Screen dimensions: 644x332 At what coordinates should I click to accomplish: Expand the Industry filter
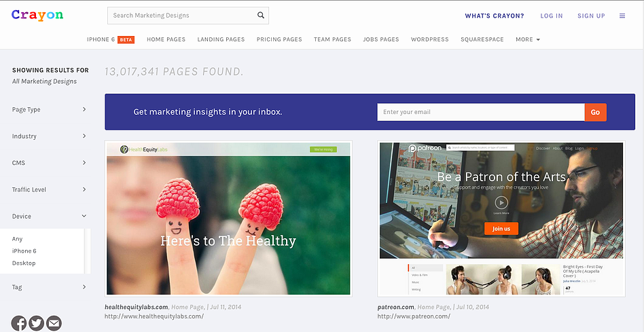(x=50, y=136)
